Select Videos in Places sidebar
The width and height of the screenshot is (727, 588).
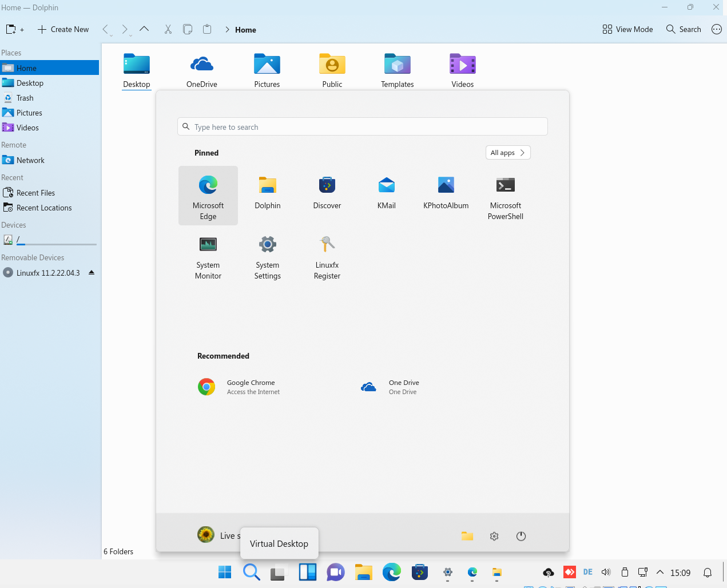tap(49, 128)
